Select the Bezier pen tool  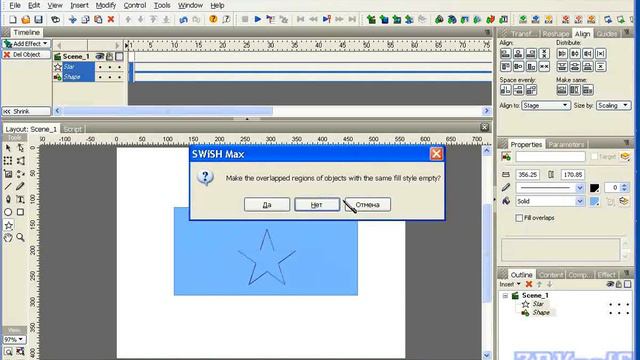point(8,200)
